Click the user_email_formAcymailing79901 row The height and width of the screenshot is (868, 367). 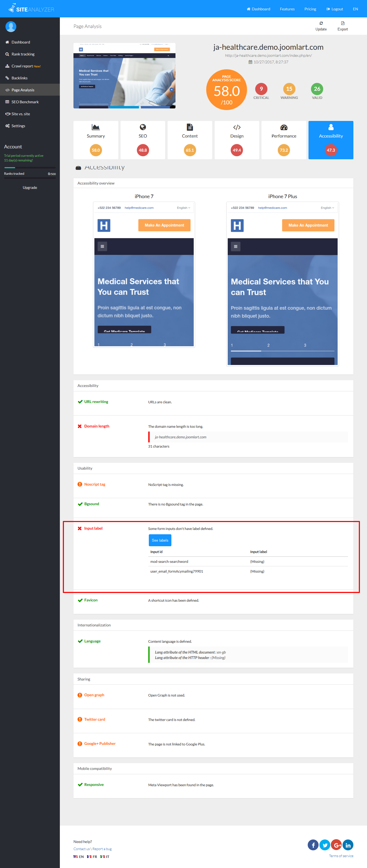[248, 571]
